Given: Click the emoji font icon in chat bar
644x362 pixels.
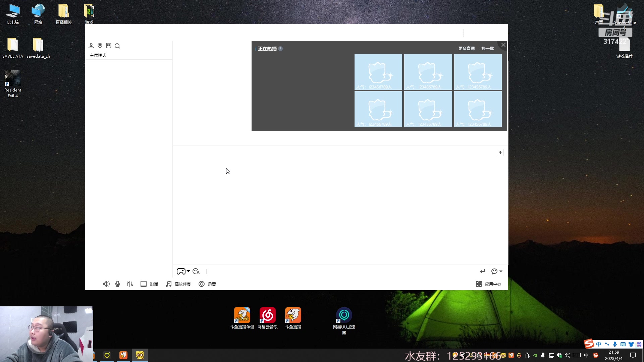Looking at the screenshot, I should click(196, 271).
